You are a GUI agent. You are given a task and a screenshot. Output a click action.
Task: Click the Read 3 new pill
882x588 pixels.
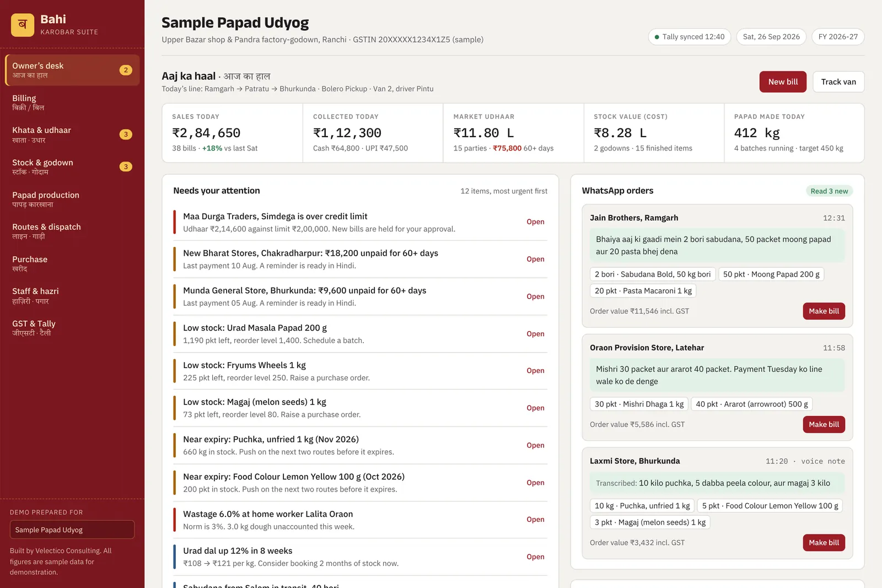(829, 191)
